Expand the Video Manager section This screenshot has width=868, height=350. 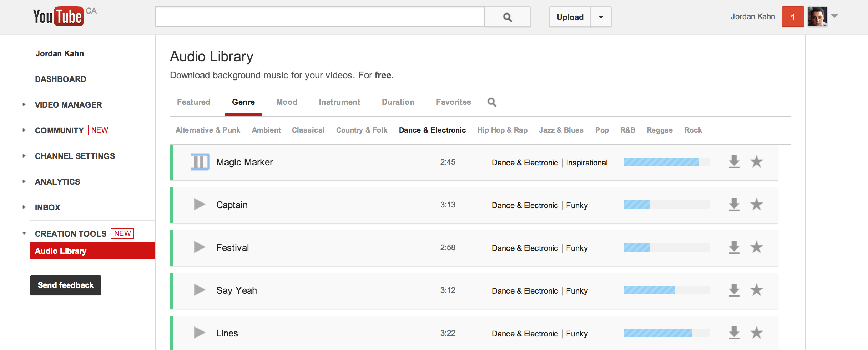click(24, 105)
